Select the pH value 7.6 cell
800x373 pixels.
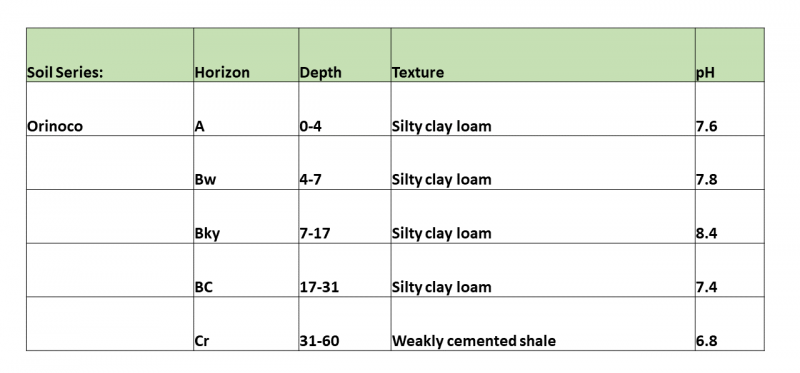pyautogui.click(x=730, y=109)
